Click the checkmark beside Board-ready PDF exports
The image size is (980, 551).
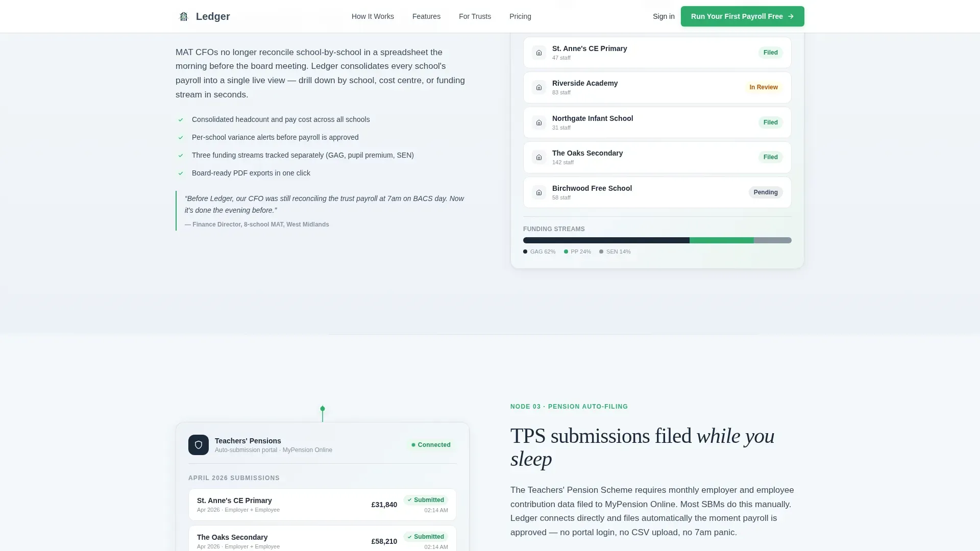click(181, 173)
